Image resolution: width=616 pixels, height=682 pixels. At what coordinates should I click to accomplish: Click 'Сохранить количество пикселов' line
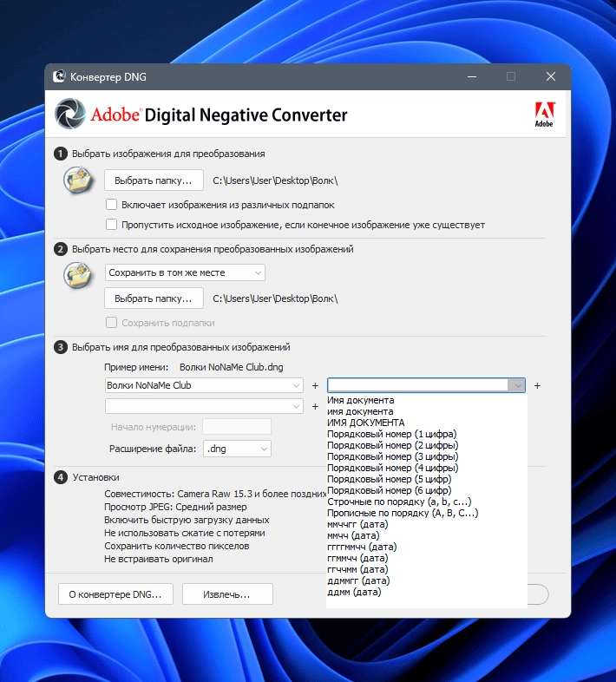coord(177,546)
